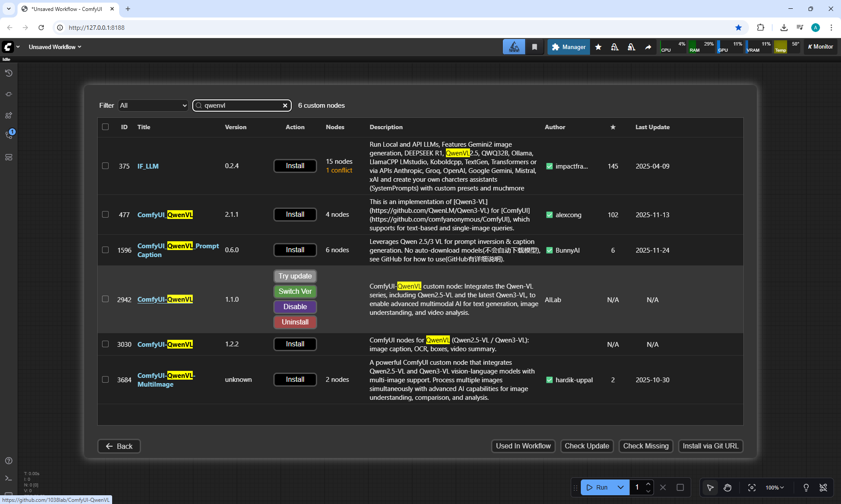This screenshot has height=504, width=841.
Task: Click the star favorites icon in toolbar
Action: 598,47
